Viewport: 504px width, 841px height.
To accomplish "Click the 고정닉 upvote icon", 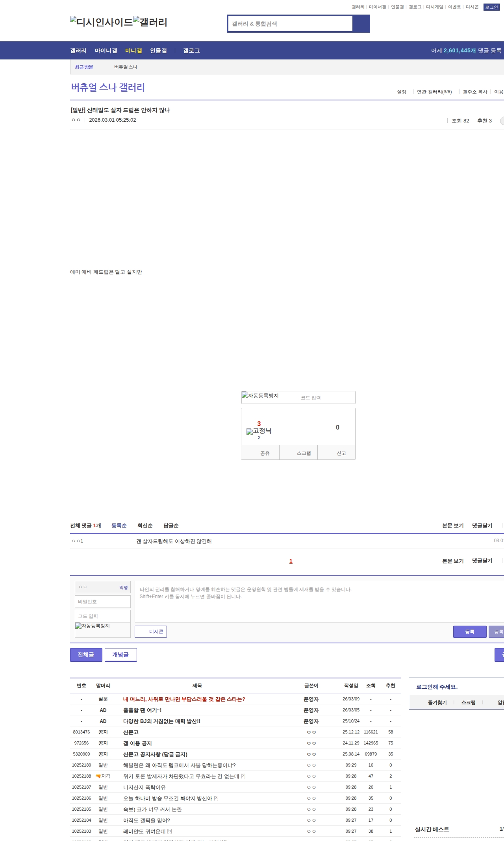I will (259, 431).
